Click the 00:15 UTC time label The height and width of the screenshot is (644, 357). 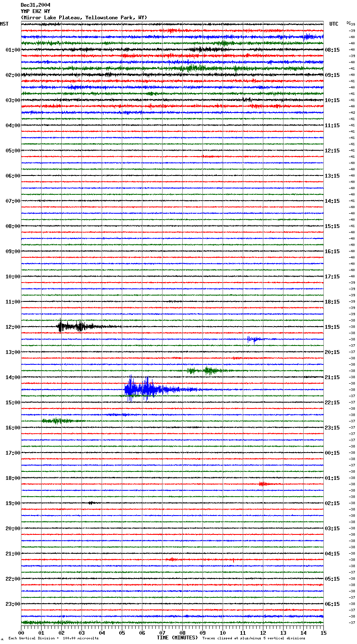click(332, 453)
